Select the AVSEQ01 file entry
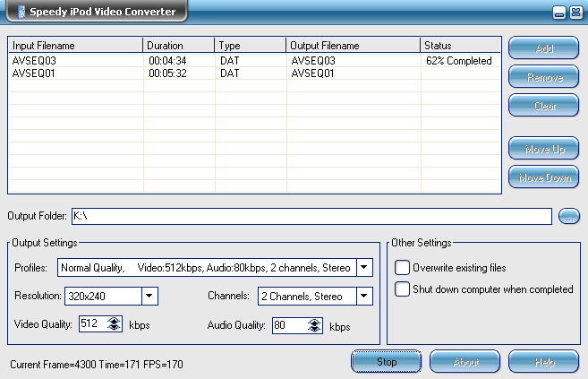The height and width of the screenshot is (379, 588). pos(76,73)
